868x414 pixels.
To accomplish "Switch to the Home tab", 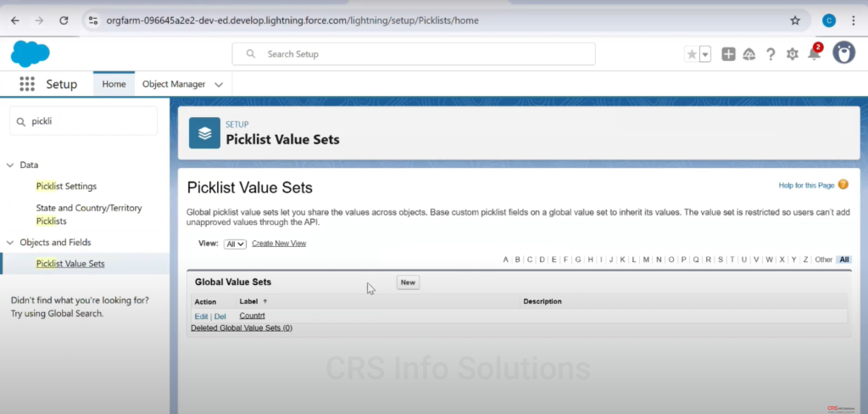I will (x=114, y=84).
